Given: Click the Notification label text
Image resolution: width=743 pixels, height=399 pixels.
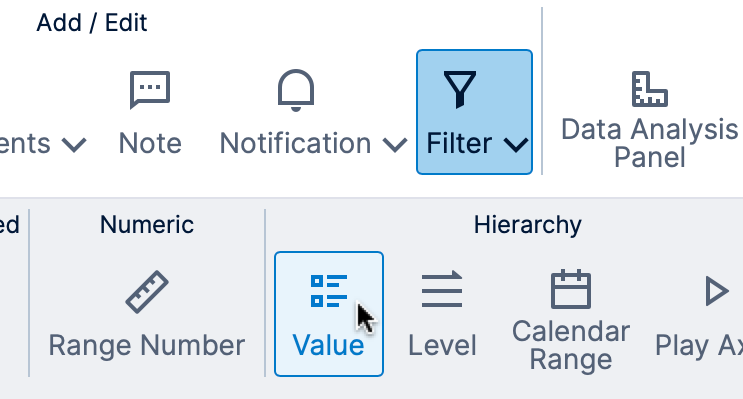Looking at the screenshot, I should pyautogui.click(x=295, y=143).
